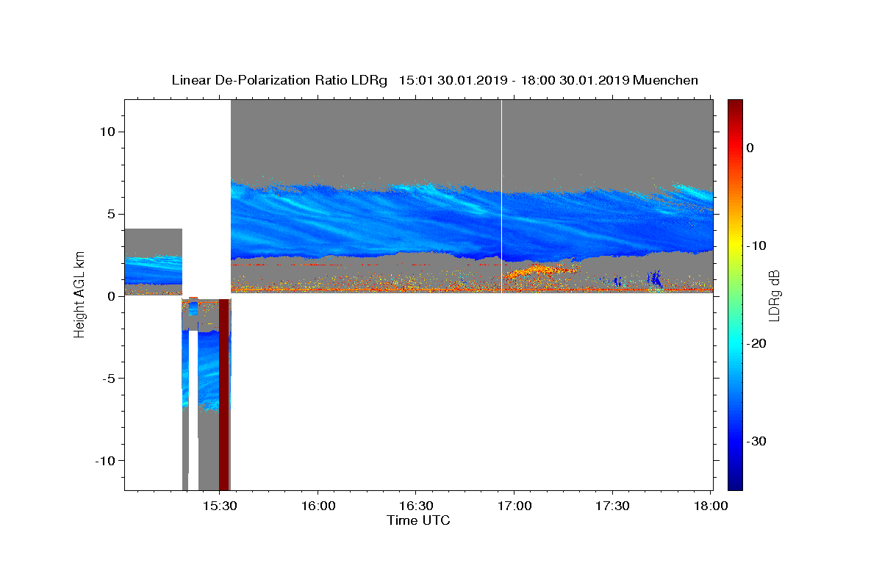The image size is (882, 588).
Task: Click the colorbar value 0
Action: point(750,148)
